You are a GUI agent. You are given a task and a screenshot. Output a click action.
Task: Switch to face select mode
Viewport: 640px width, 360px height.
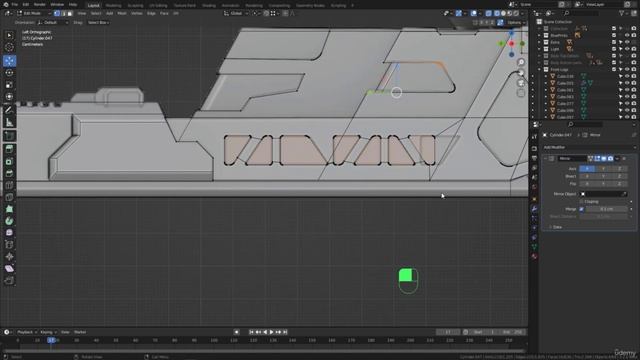point(70,13)
